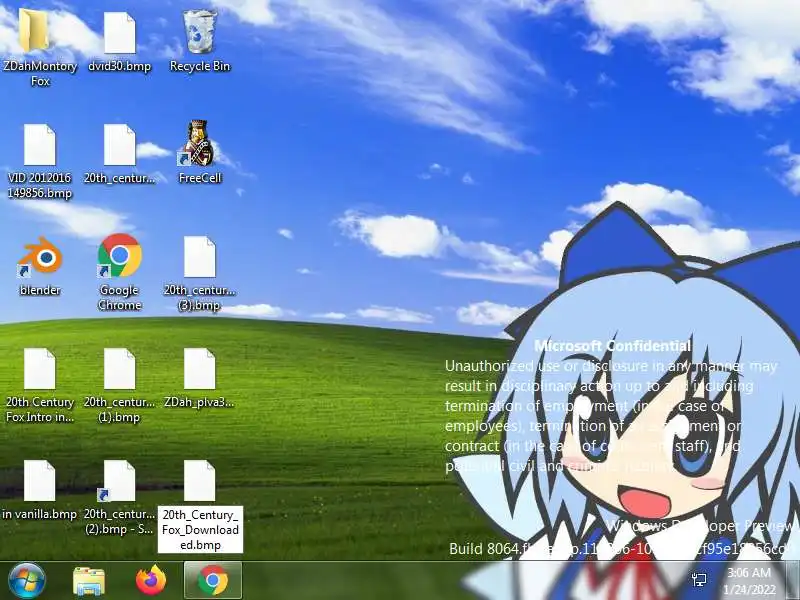The image size is (800, 600).
Task: Click the network tray icon
Action: click(x=699, y=580)
